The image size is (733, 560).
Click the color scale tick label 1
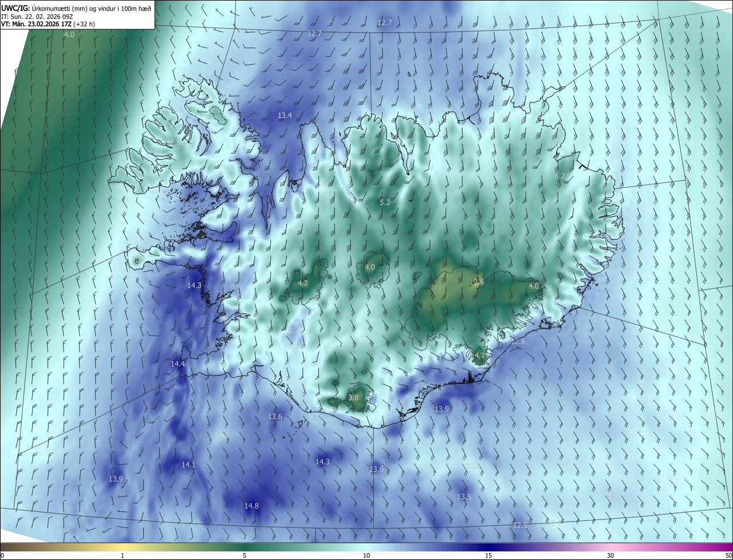pyautogui.click(x=123, y=555)
